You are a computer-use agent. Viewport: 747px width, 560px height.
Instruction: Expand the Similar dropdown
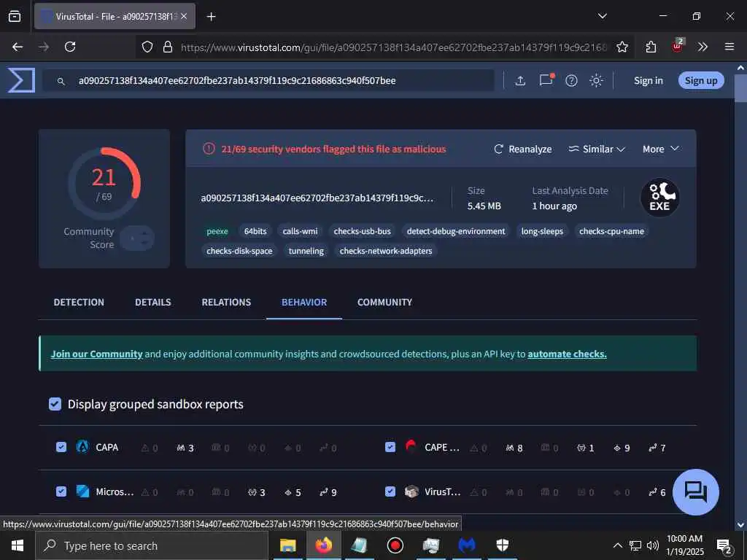(x=597, y=149)
